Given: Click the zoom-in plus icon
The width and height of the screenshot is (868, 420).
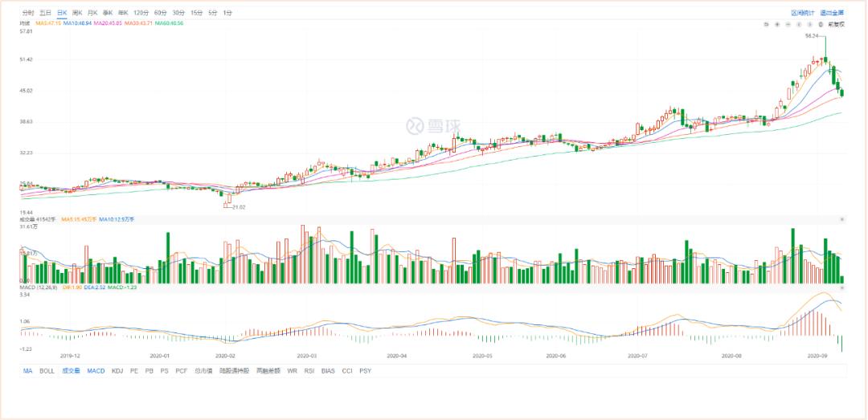Looking at the screenshot, I should tap(777, 24).
